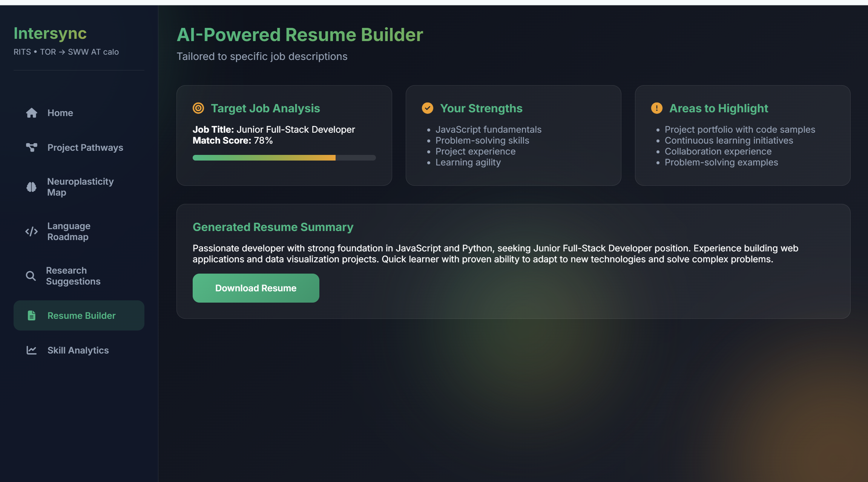
Task: Click the Generated Resume Summary paragraph text
Action: point(495,254)
